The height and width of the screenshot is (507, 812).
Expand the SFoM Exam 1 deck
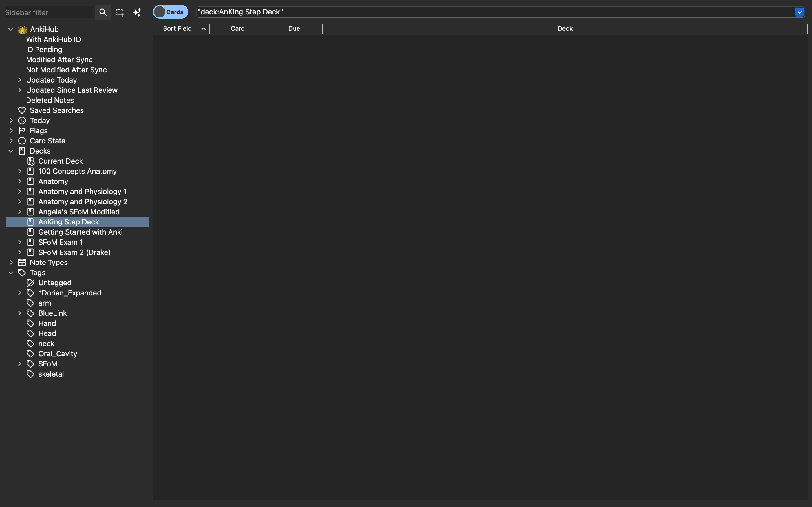coord(19,242)
